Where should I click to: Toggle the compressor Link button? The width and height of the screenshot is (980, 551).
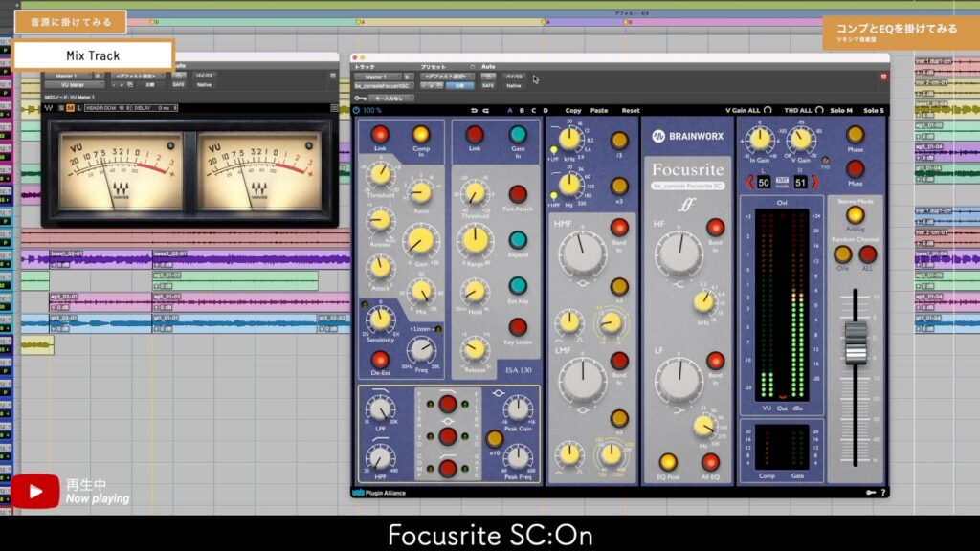tap(380, 134)
